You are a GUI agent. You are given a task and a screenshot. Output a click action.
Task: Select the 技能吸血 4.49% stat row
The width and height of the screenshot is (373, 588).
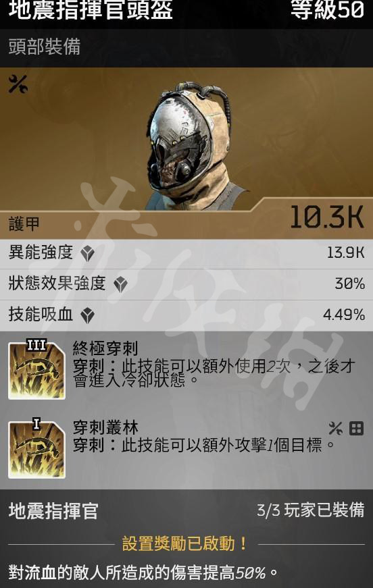186,316
